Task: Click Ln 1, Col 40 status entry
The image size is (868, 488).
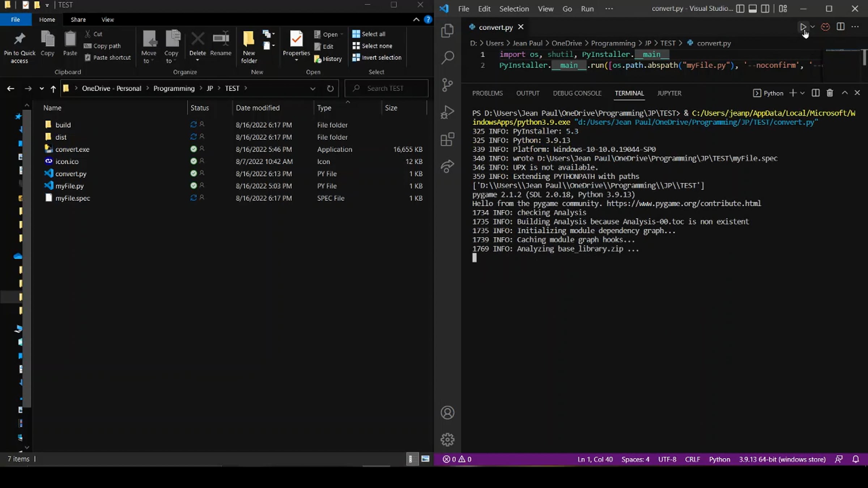Action: point(595,459)
